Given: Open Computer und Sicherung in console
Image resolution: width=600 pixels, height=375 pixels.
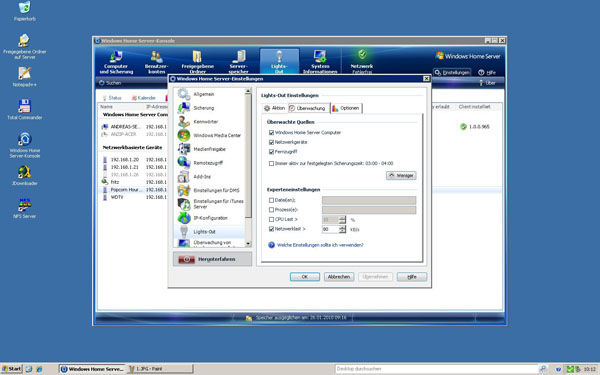Looking at the screenshot, I should (x=116, y=62).
